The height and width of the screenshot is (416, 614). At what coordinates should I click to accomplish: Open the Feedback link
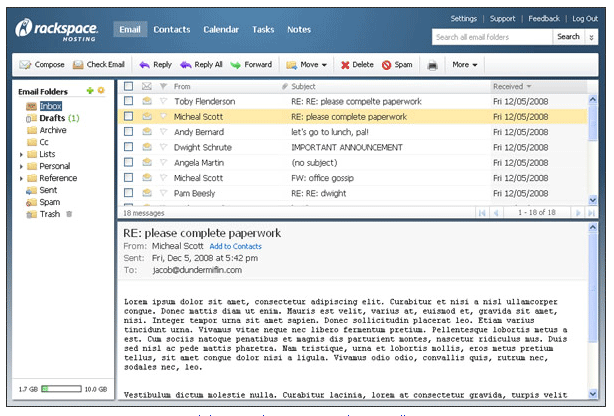click(x=544, y=18)
